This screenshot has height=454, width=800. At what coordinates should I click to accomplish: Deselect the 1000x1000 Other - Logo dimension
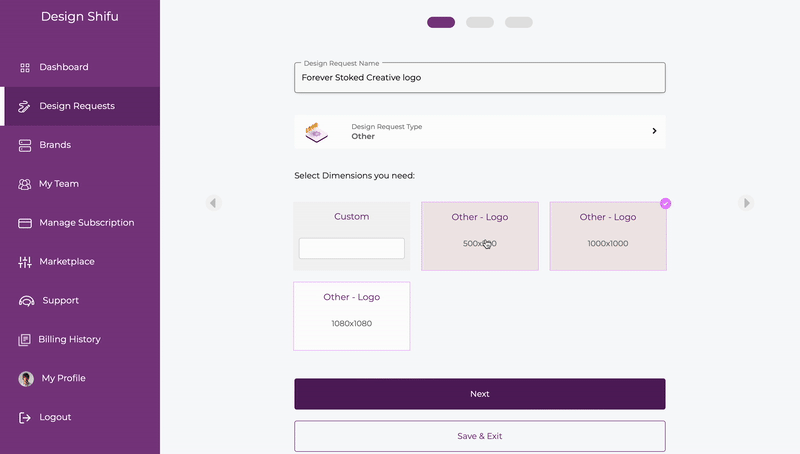coord(608,236)
